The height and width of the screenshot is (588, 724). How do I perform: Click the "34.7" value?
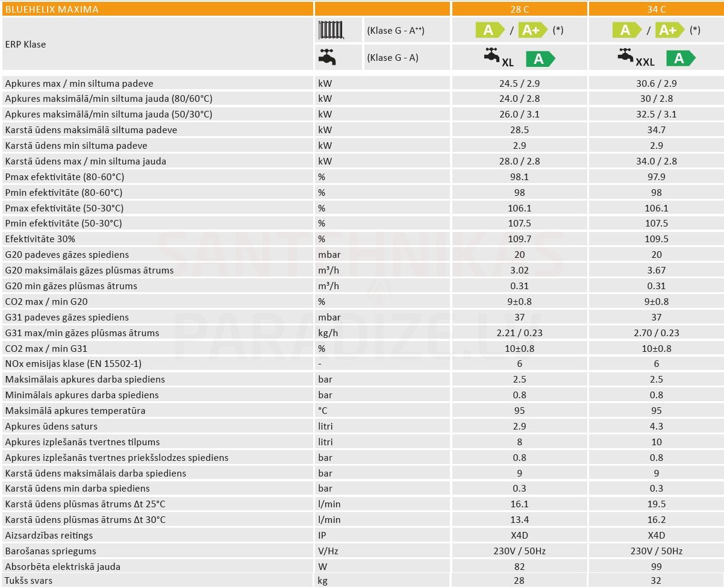[657, 130]
